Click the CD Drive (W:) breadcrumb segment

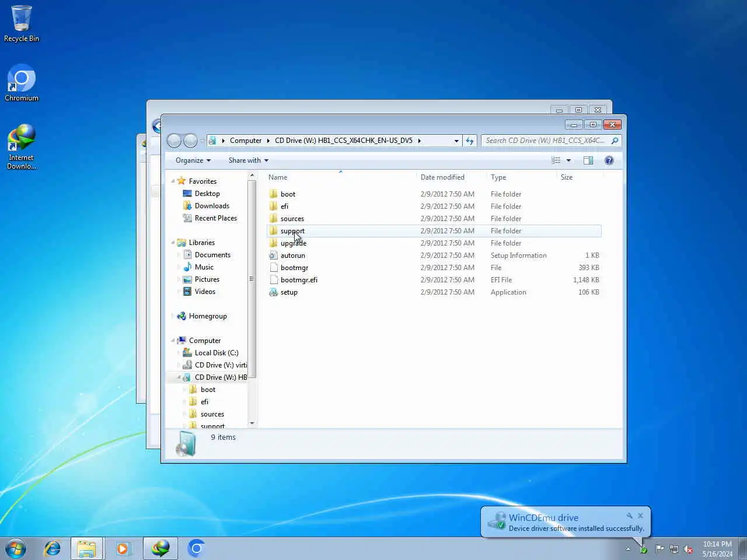click(344, 141)
